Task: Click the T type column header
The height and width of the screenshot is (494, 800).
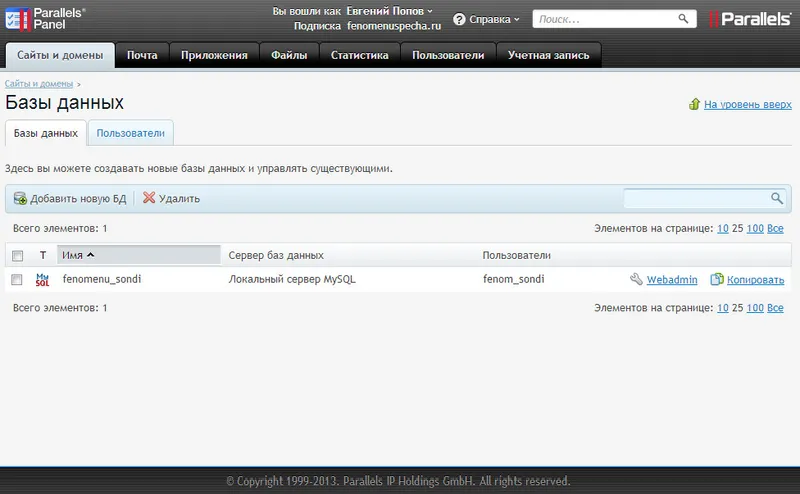Action: tap(43, 255)
